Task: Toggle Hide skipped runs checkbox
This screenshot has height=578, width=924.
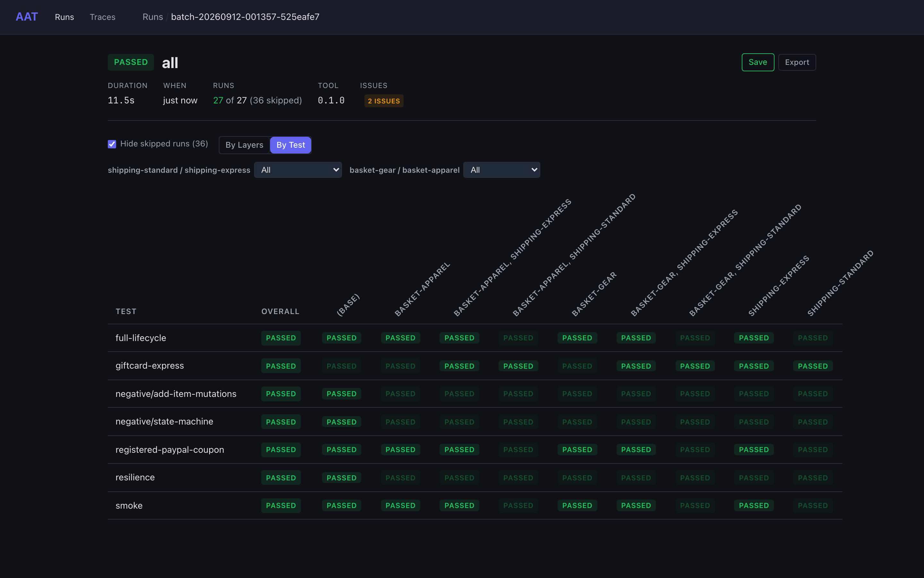Action: coord(112,144)
